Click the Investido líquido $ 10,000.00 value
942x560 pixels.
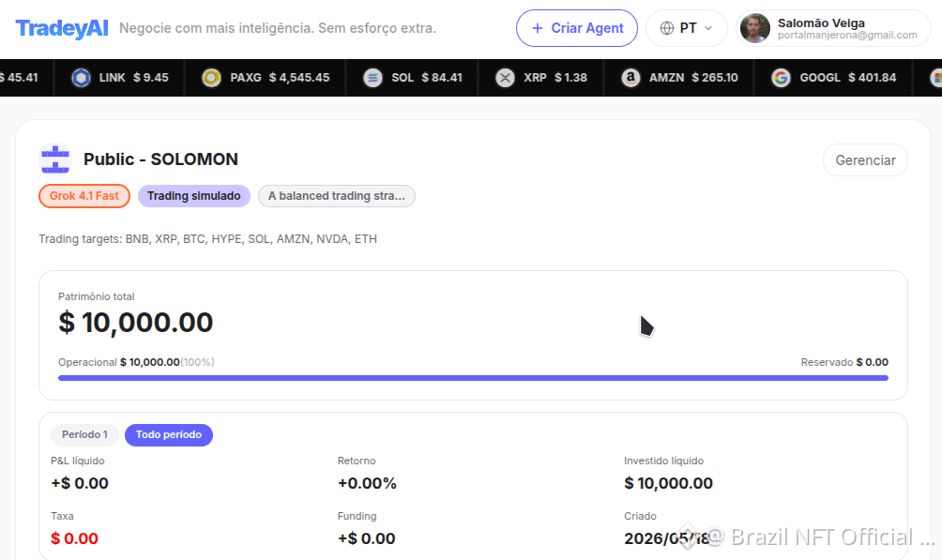[668, 483]
